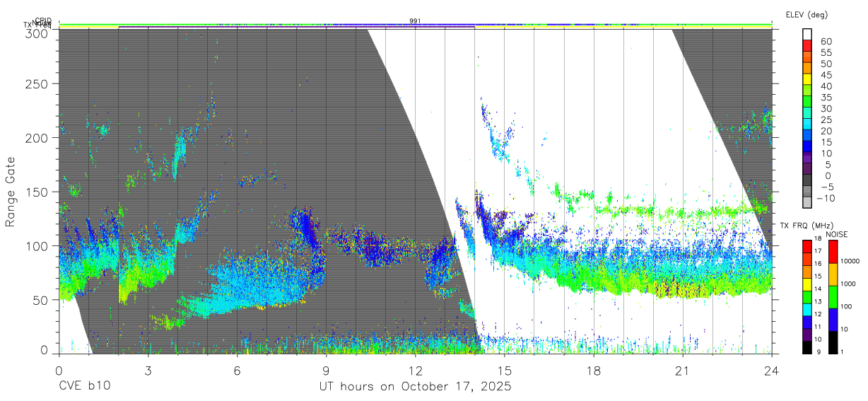Click the 991 CPID value at top

[415, 21]
